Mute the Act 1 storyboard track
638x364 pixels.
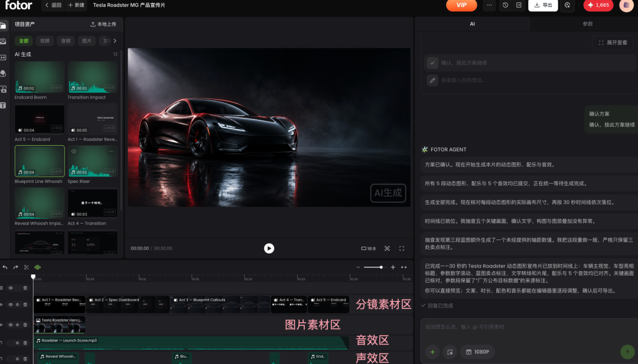pyautogui.click(x=18, y=304)
